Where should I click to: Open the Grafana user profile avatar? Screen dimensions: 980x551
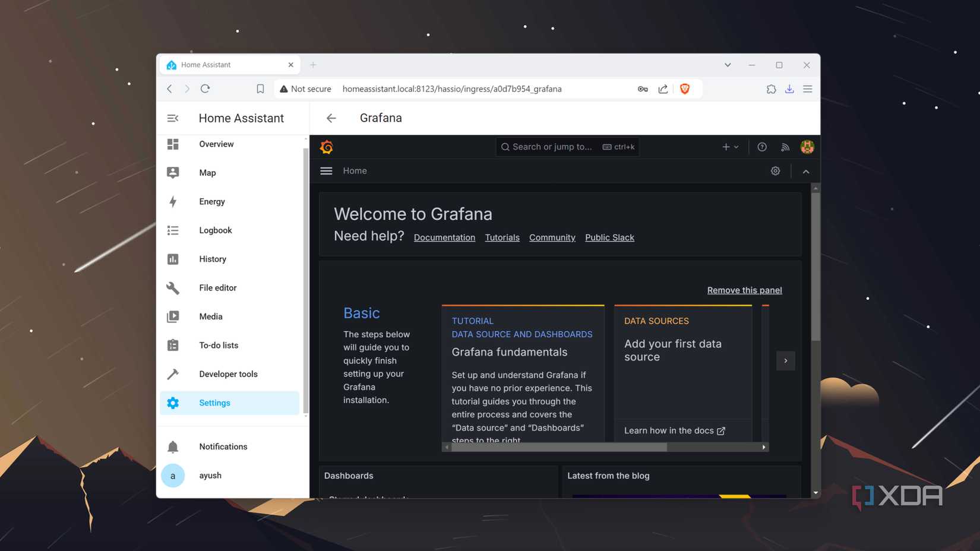point(807,147)
